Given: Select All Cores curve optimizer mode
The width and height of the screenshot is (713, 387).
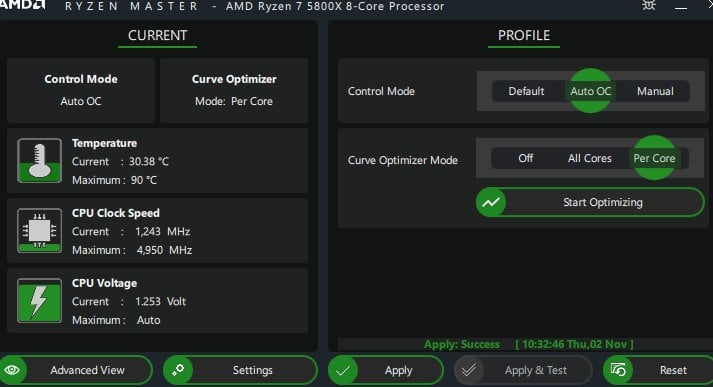Looking at the screenshot, I should point(590,158).
